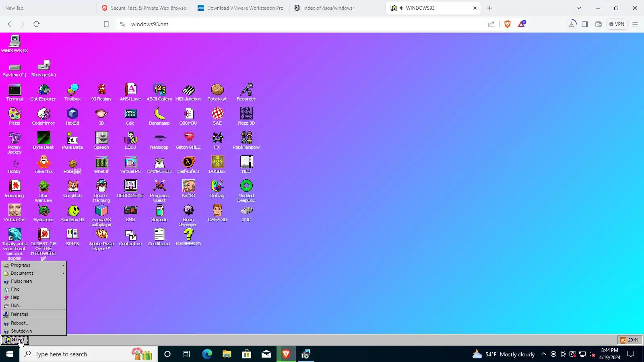Choose Reboot... in the Start menu
The image size is (644, 362).
(34, 323)
